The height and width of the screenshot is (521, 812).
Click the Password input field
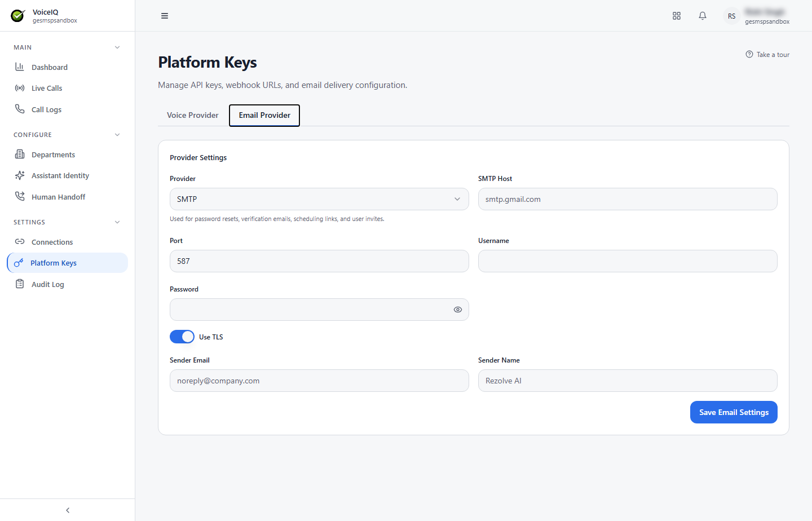(319, 310)
